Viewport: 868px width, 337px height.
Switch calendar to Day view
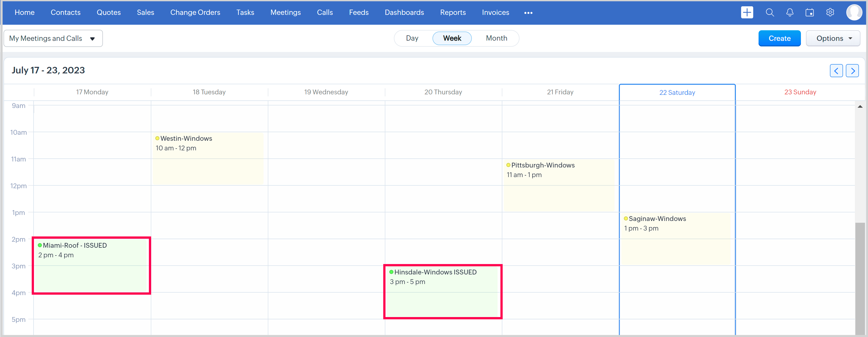412,38
